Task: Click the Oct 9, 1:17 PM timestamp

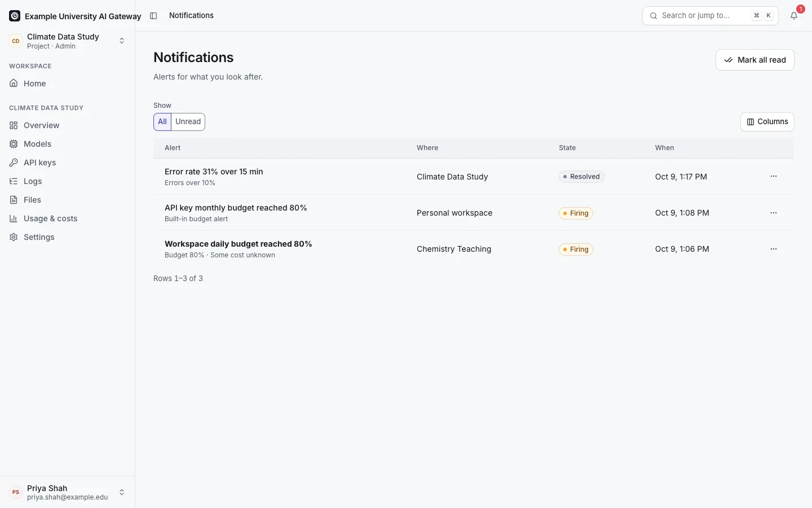Action: pos(681,177)
